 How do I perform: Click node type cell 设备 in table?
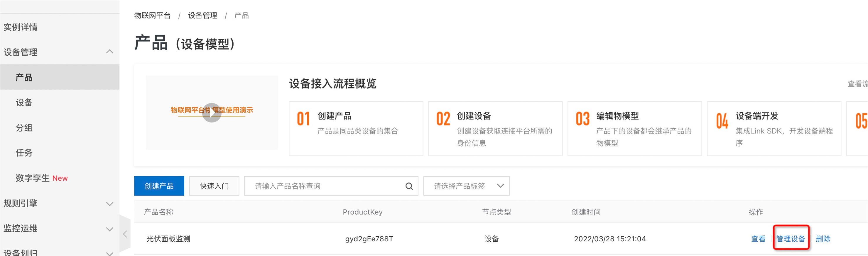click(491, 239)
